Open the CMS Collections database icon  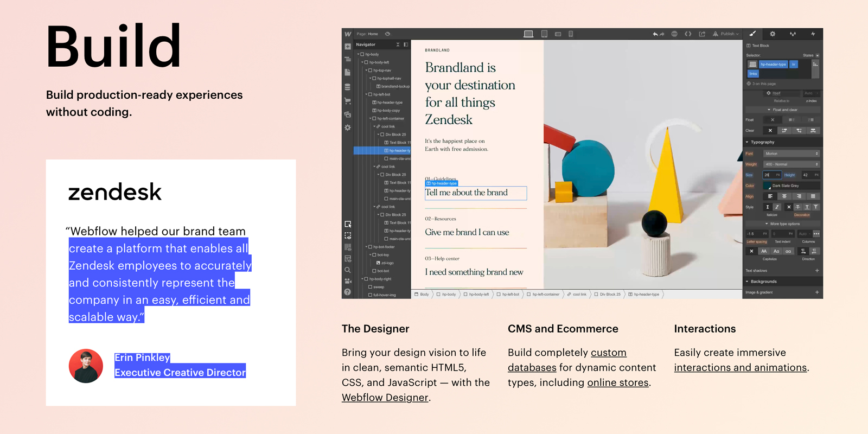(348, 87)
